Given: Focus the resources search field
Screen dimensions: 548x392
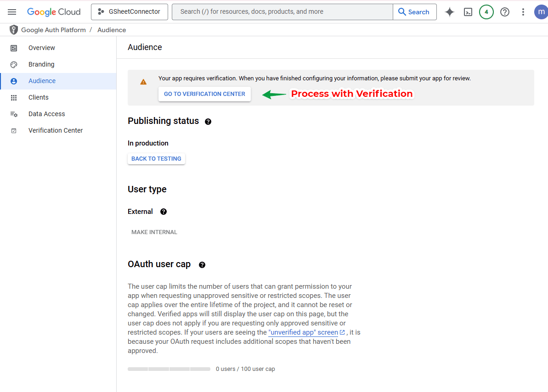Looking at the screenshot, I should (x=282, y=12).
